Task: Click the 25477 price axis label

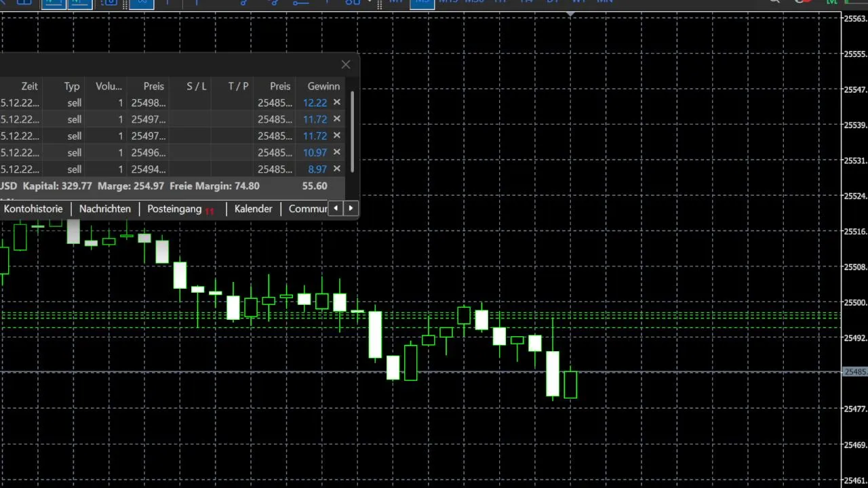Action: click(854, 409)
